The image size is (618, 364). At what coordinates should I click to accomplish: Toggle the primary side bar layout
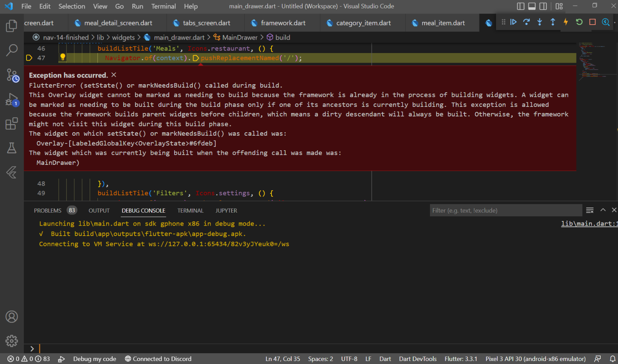click(x=521, y=6)
